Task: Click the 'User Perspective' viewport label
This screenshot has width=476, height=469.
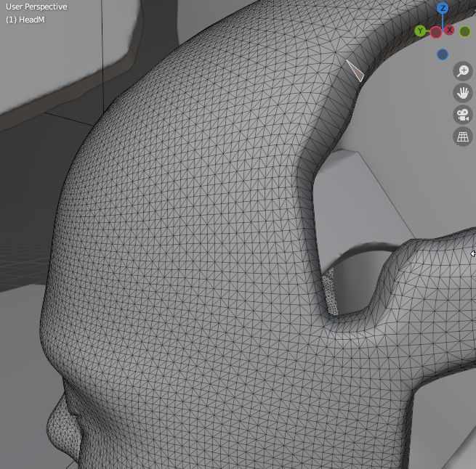Action: point(36,7)
